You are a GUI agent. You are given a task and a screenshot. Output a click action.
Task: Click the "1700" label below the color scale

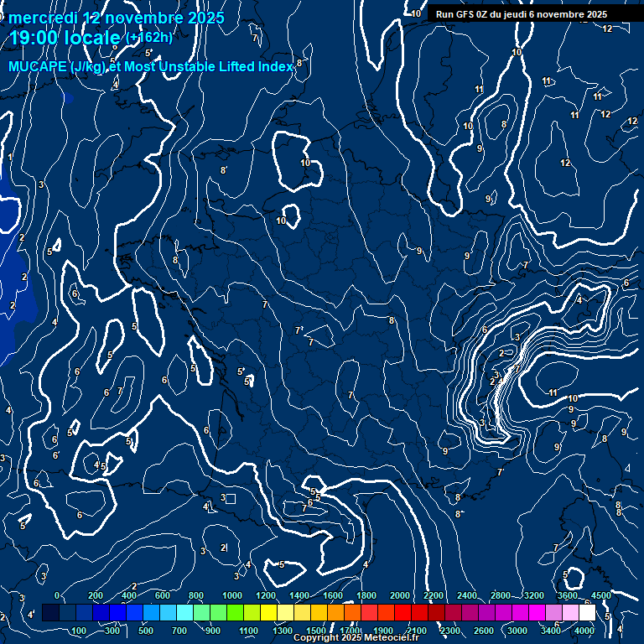point(350,631)
